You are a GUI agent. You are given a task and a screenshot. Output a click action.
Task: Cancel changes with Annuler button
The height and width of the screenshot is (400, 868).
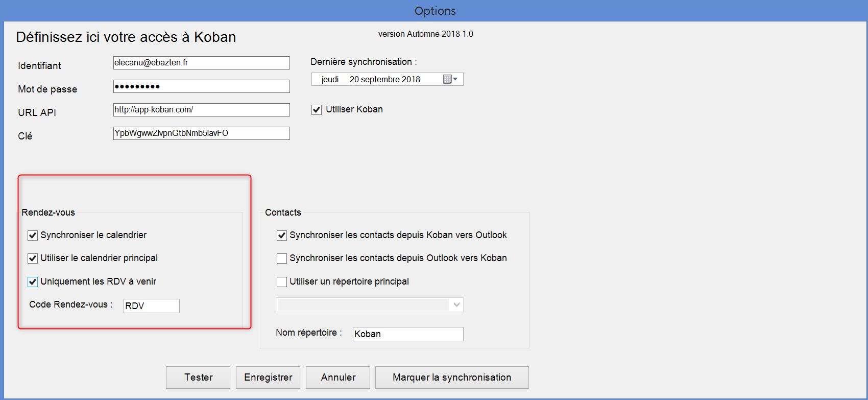[338, 378]
